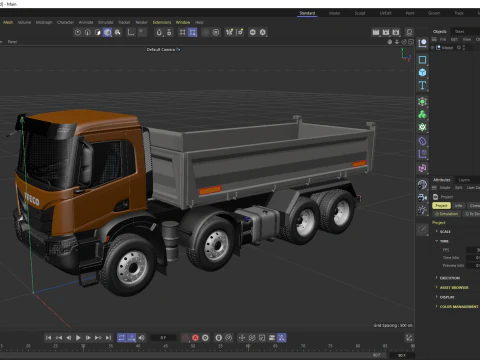Click the 90 F end frame field below the timeline
This screenshot has height=360, width=480.
click(401, 355)
